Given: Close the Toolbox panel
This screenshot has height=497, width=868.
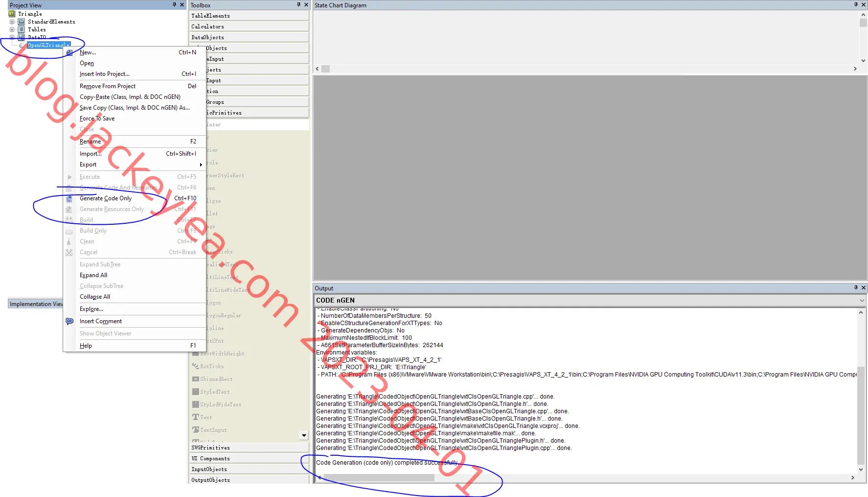Looking at the screenshot, I should click(306, 5).
